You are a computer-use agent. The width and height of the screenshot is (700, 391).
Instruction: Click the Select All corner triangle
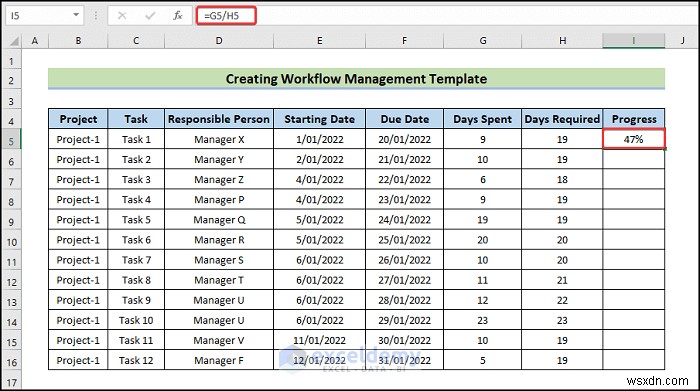(14, 41)
